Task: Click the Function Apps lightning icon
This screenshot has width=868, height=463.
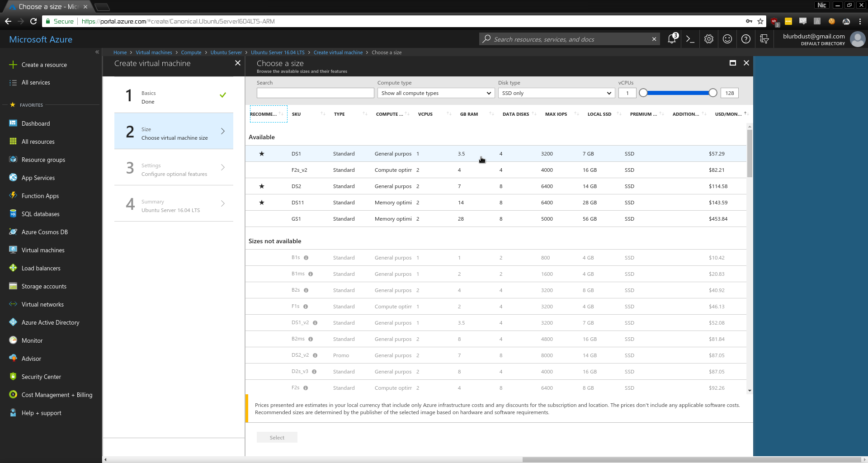Action: 13,196
